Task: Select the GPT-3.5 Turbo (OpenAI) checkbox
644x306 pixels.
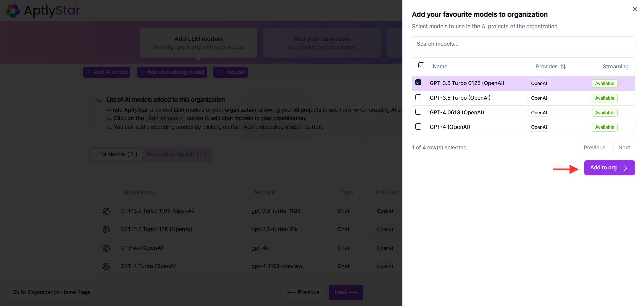Action: [418, 97]
